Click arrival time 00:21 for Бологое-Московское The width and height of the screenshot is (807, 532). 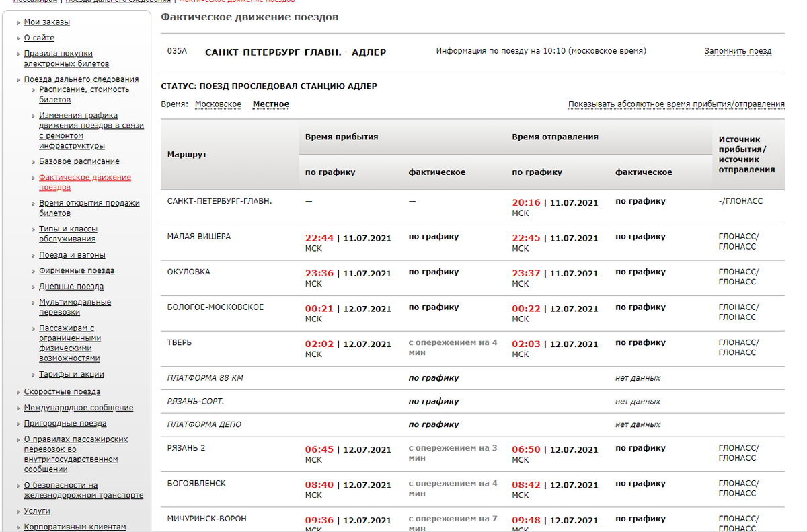(x=319, y=308)
